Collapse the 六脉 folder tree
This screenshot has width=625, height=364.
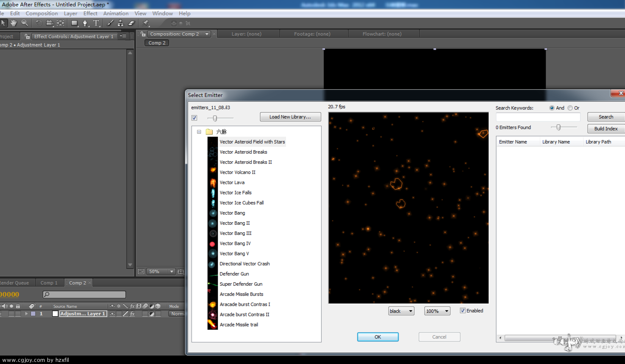(x=199, y=132)
